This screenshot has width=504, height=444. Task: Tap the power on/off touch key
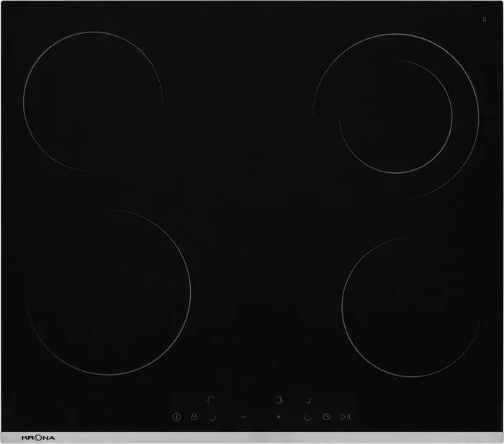coord(176,417)
